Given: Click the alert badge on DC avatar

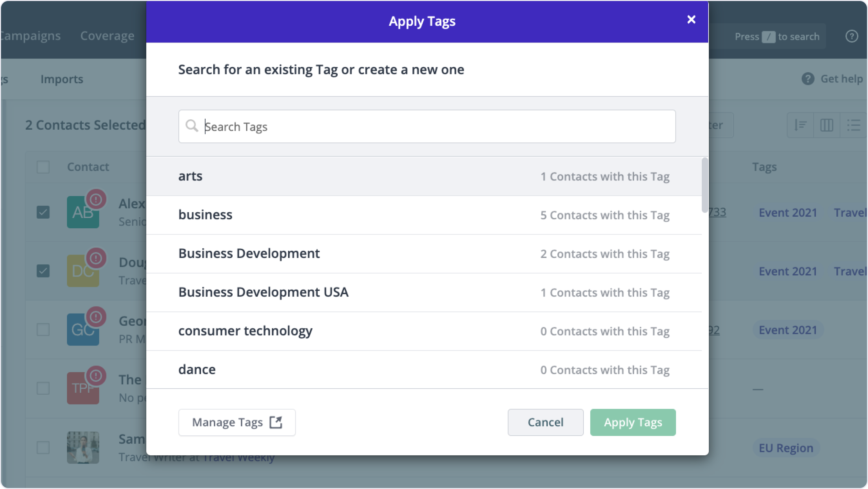Looking at the screenshot, I should 96,258.
